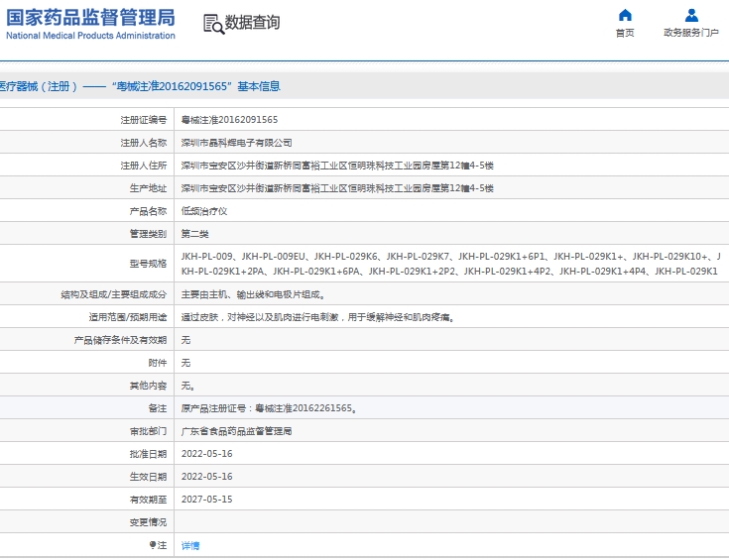Viewport: 729px width, 560px height.
Task: Click the 适用范围/预期用途 label
Action: pos(127,317)
